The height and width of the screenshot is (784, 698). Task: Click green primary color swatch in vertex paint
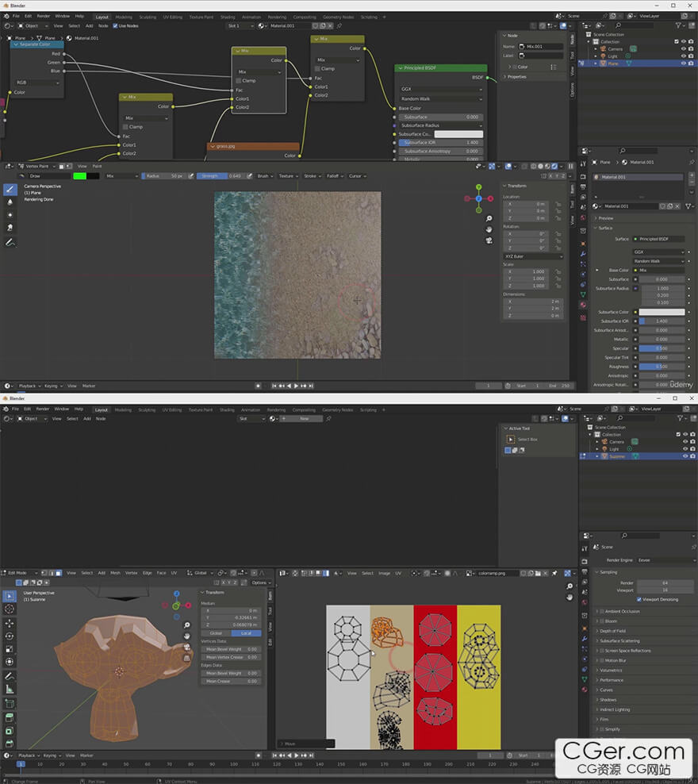pyautogui.click(x=80, y=176)
